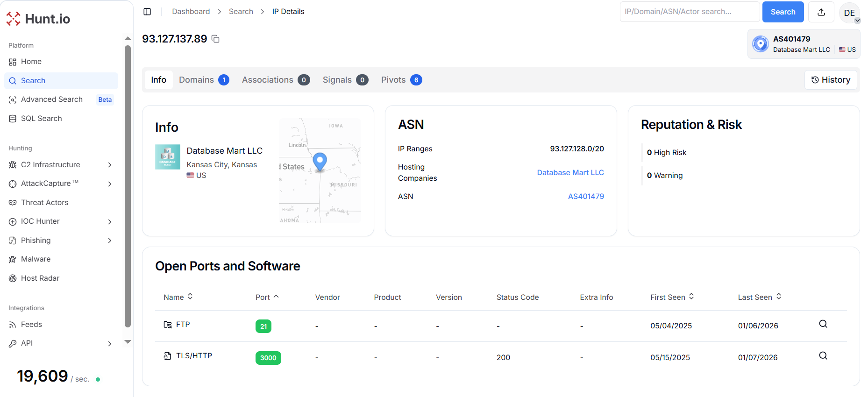Sort by the Name column
This screenshot has width=868, height=397.
(178, 297)
